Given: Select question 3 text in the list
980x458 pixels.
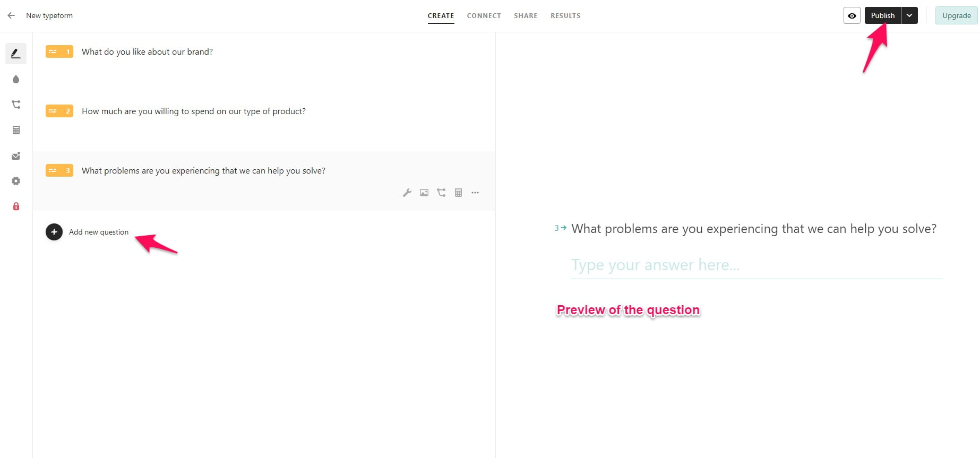Looking at the screenshot, I should pyautogui.click(x=203, y=170).
